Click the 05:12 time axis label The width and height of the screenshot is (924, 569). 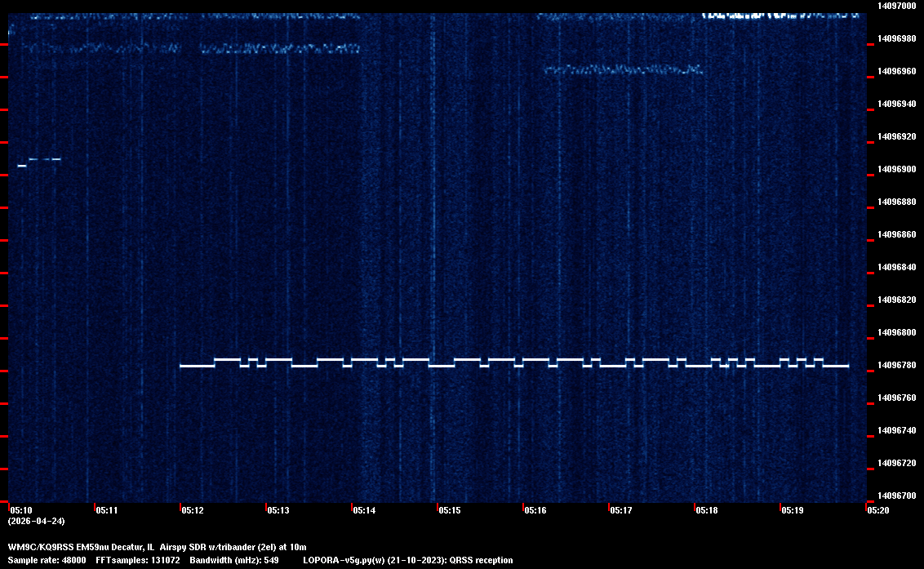[x=193, y=510]
